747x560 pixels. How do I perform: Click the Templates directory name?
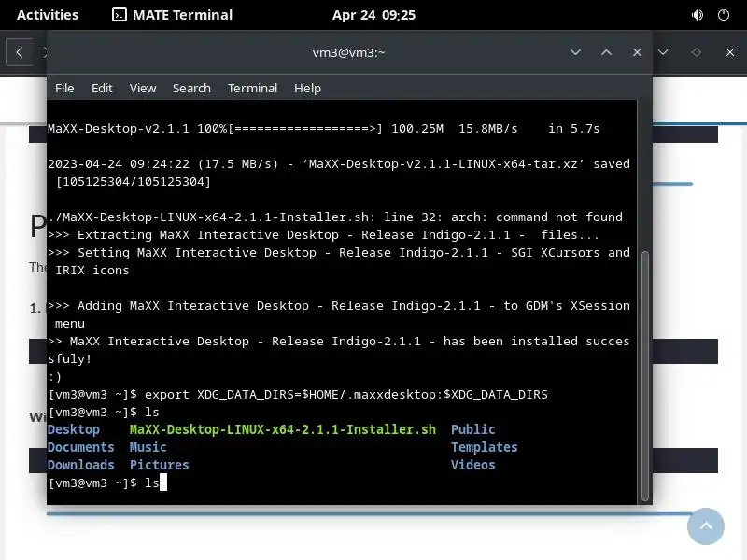tap(484, 447)
